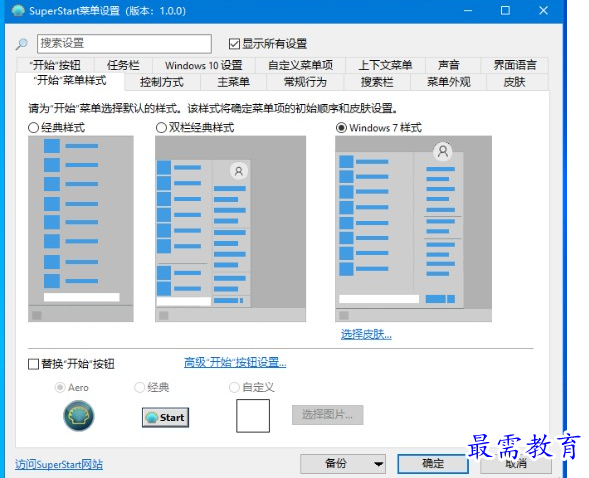Close the SuperStart settings window
The width and height of the screenshot is (589, 478).
(x=543, y=11)
